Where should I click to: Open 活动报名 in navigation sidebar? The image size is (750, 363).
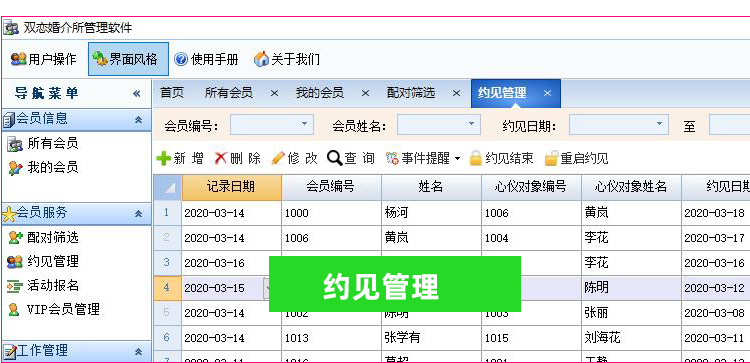[x=43, y=286]
